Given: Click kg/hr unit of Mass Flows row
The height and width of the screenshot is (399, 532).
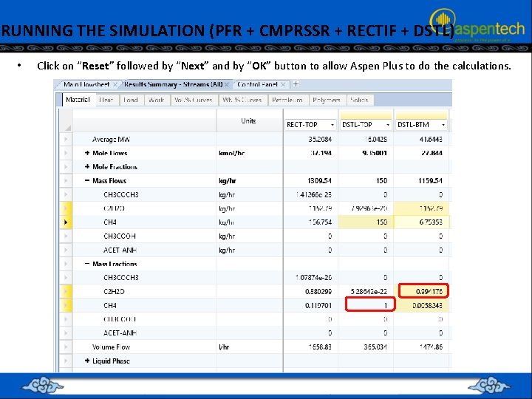Looking at the screenshot, I should (x=228, y=181).
